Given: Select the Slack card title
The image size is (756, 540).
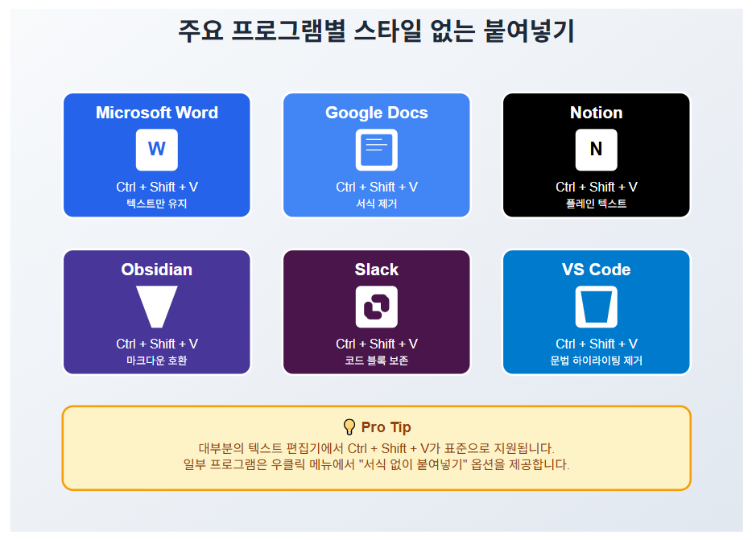Looking at the screenshot, I should pos(377,270).
